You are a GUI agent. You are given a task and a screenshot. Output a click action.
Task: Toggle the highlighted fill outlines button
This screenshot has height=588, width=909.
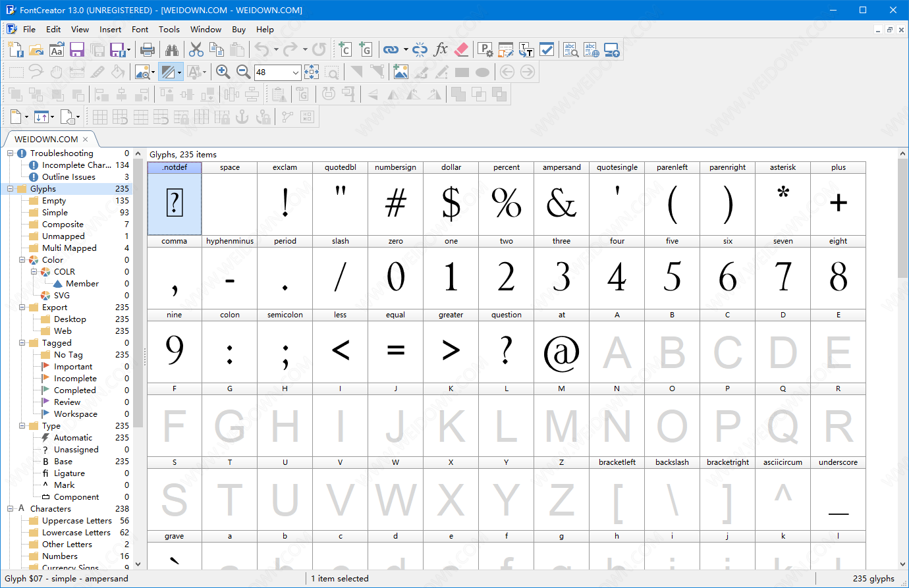pos(168,72)
